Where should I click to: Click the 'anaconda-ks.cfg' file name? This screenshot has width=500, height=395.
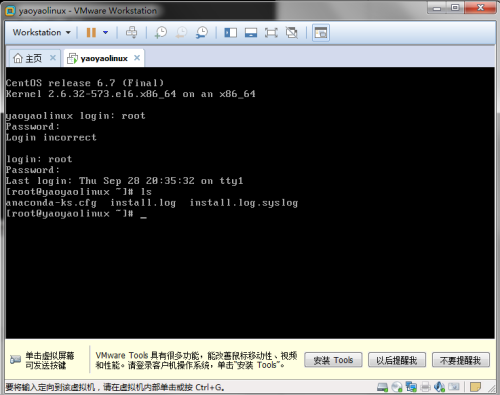click(51, 203)
